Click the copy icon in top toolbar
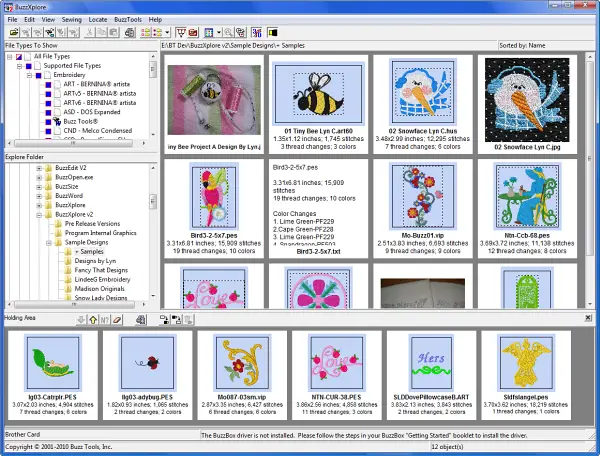Image resolution: width=600 pixels, height=456 pixels. (x=102, y=33)
